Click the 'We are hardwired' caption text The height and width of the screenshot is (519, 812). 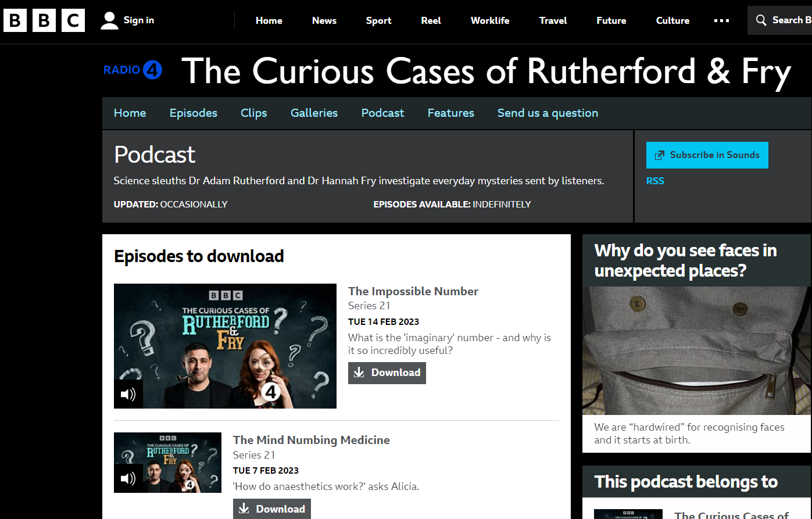pyautogui.click(x=689, y=434)
